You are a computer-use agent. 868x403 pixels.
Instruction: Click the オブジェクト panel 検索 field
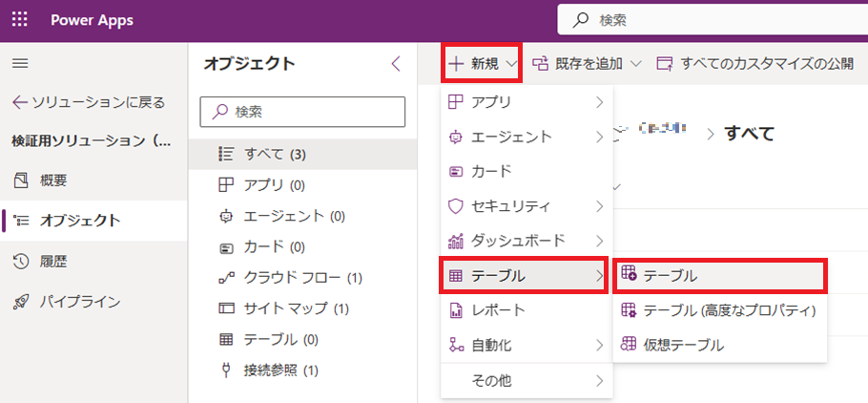click(x=302, y=112)
